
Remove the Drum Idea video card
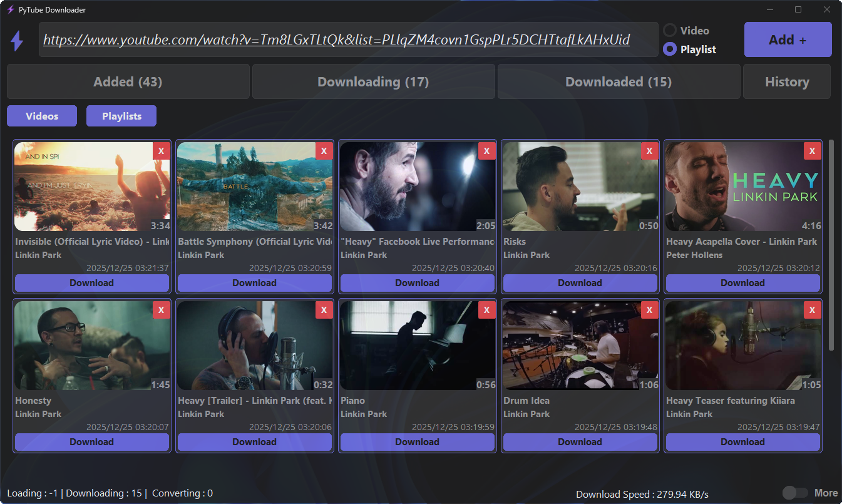[x=649, y=310]
